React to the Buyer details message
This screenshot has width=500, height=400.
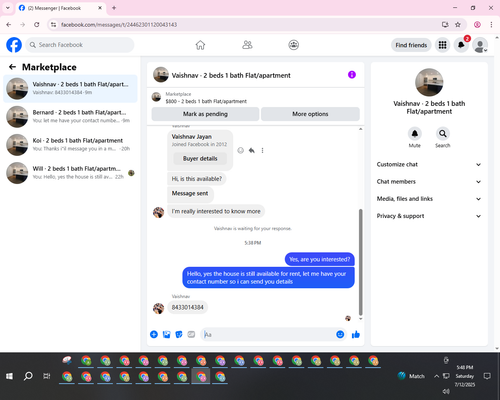click(x=240, y=150)
